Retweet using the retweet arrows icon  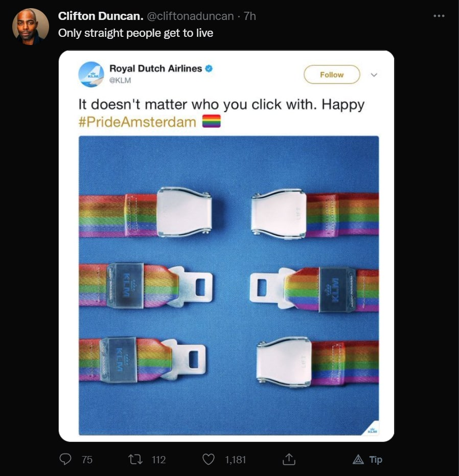pyautogui.click(x=135, y=459)
